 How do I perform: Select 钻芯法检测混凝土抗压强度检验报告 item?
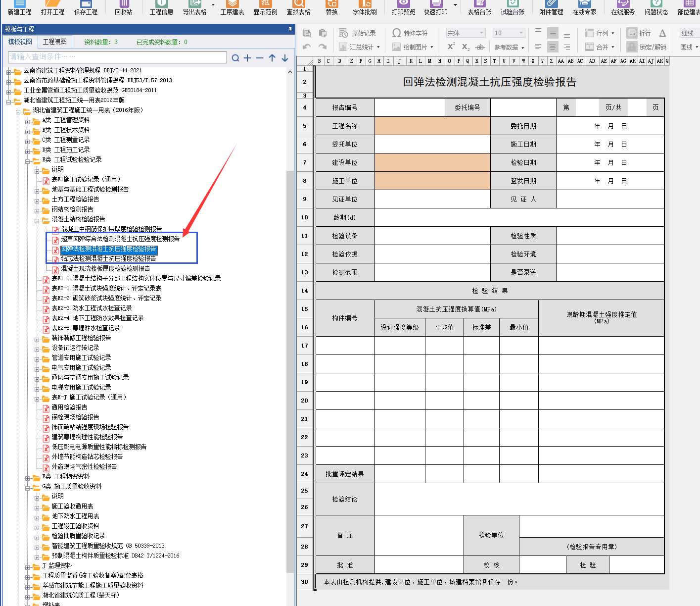click(x=108, y=258)
